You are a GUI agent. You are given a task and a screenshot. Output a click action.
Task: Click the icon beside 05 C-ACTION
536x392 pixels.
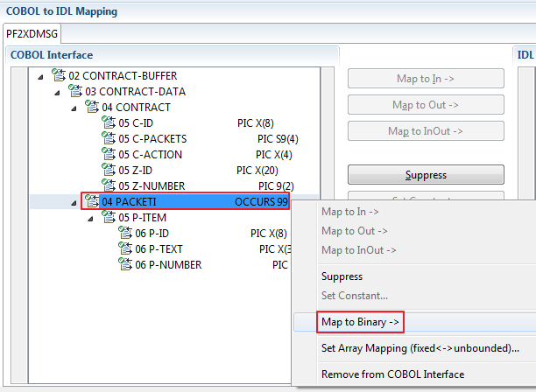pos(109,154)
